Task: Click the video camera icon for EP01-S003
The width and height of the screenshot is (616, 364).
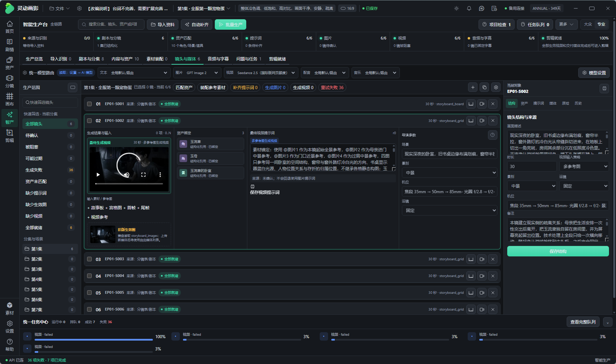Action: click(482, 259)
